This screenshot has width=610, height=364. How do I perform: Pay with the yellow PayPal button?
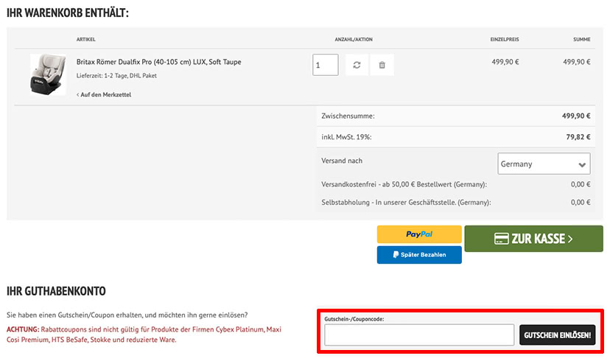coord(419,234)
